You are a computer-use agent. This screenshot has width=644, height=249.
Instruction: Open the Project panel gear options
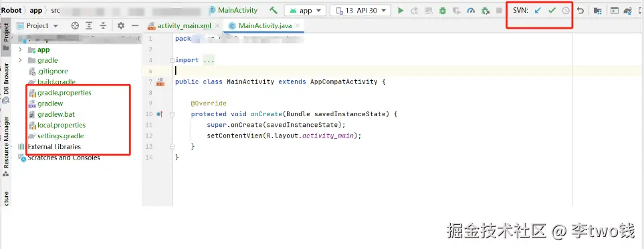click(121, 25)
